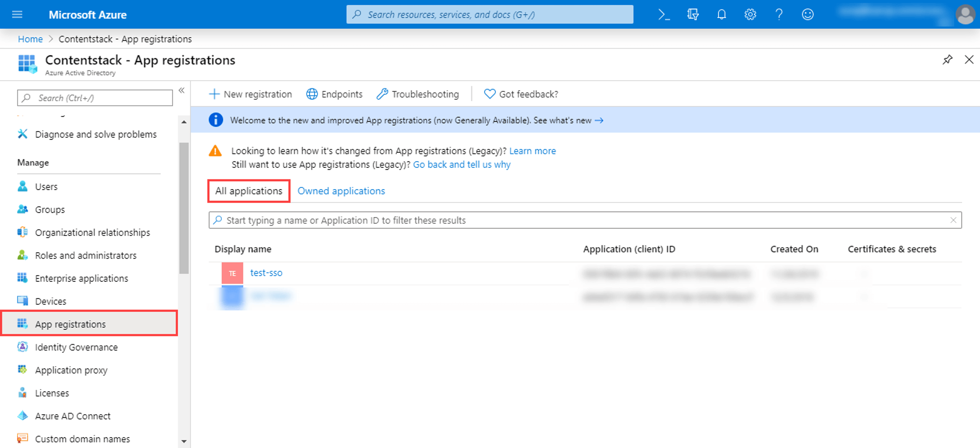Click the plus icon for New registration
The width and height of the screenshot is (980, 448).
[214, 94]
